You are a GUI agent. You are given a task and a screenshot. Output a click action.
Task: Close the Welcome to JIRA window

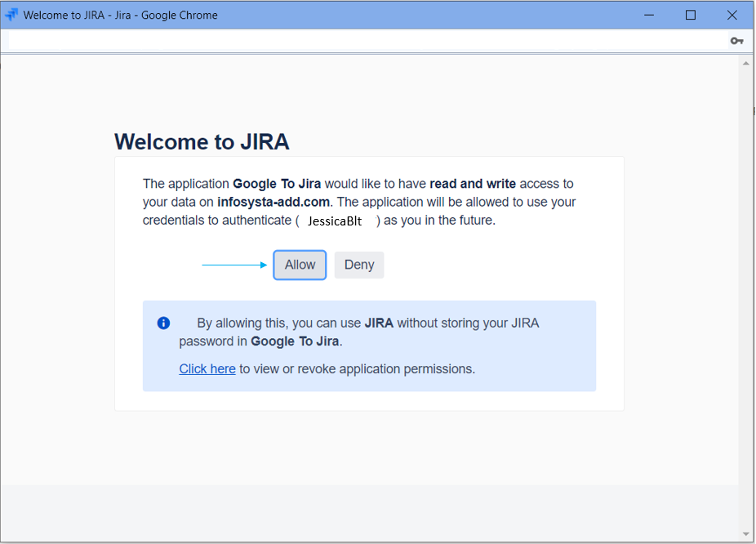click(x=732, y=15)
